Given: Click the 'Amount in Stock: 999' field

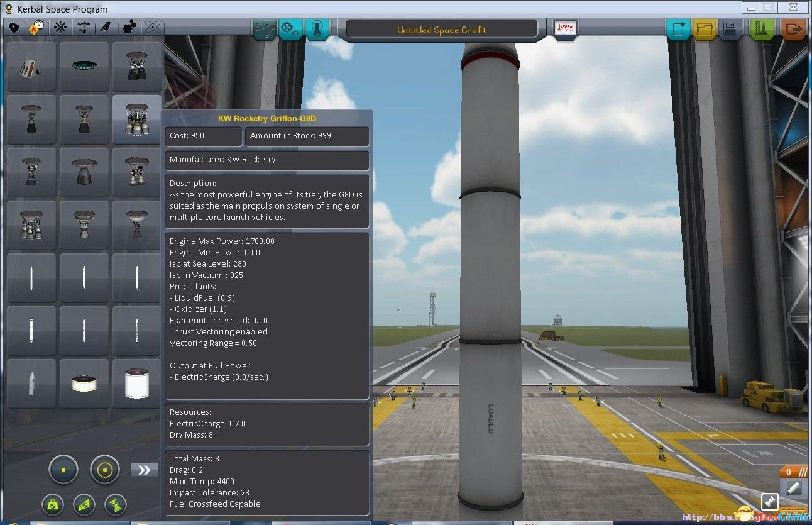Looking at the screenshot, I should tap(307, 136).
